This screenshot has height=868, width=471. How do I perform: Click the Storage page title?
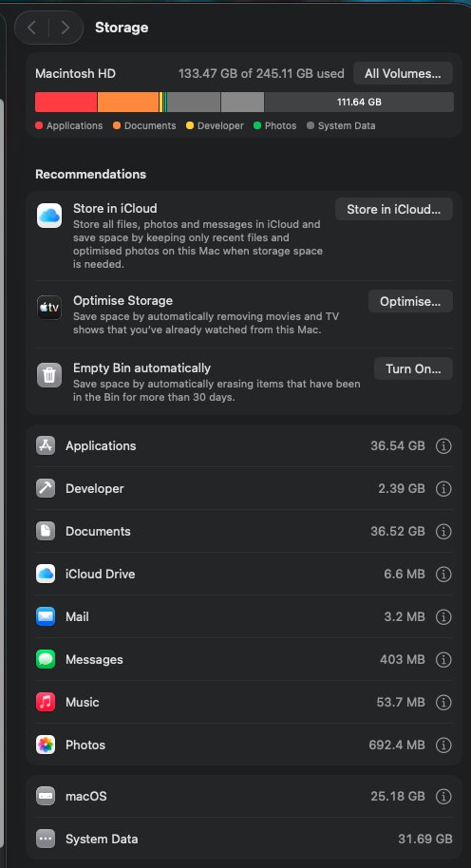pyautogui.click(x=122, y=28)
